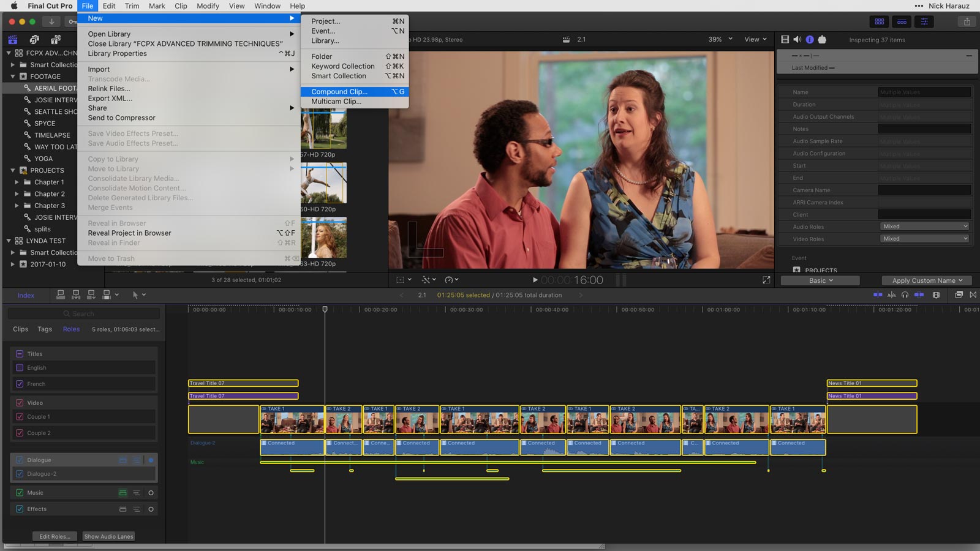Open the Video Roles Mixed dropdown
Screen dimensions: 980x551
click(925, 239)
